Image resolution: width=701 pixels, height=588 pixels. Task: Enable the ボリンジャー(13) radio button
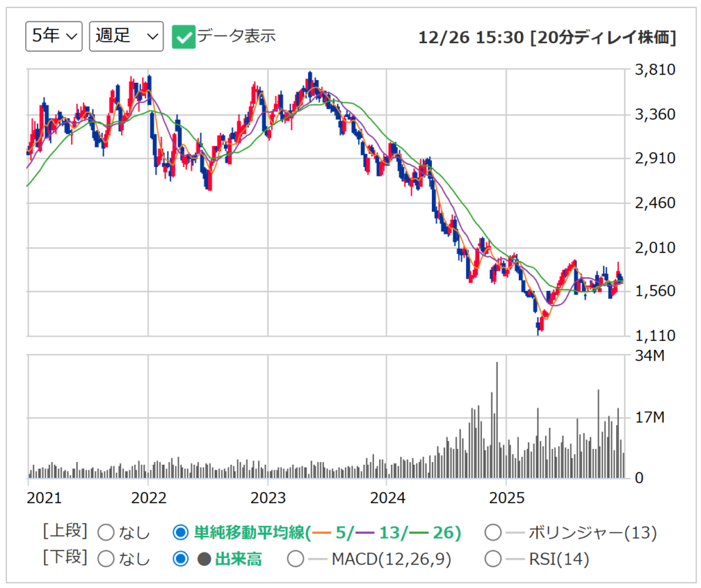492,533
